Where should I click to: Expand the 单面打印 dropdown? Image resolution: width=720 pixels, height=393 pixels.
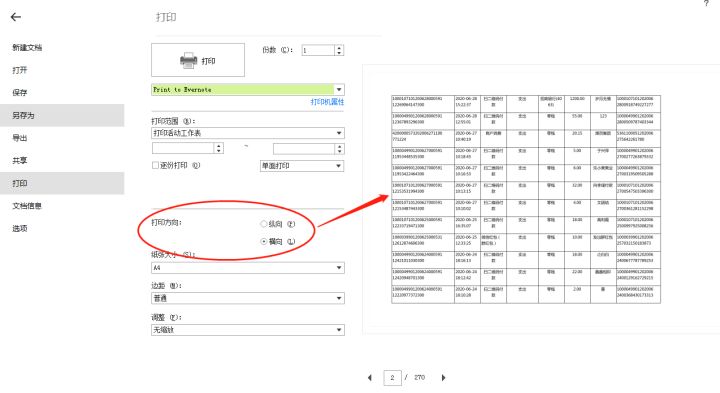339,166
